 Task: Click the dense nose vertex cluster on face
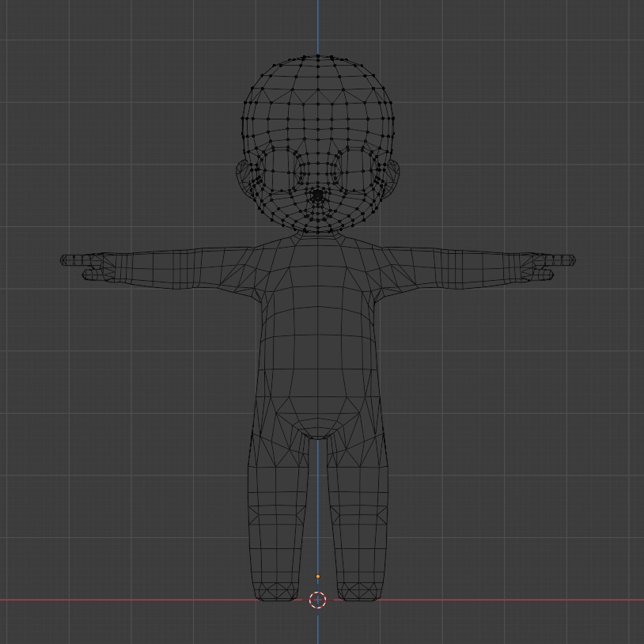point(317,196)
